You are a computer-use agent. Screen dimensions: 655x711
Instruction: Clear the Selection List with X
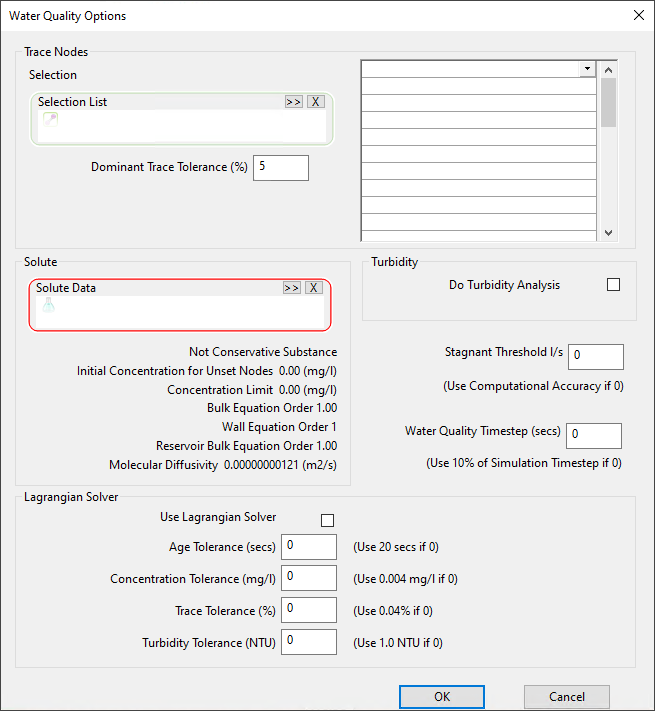coord(315,102)
